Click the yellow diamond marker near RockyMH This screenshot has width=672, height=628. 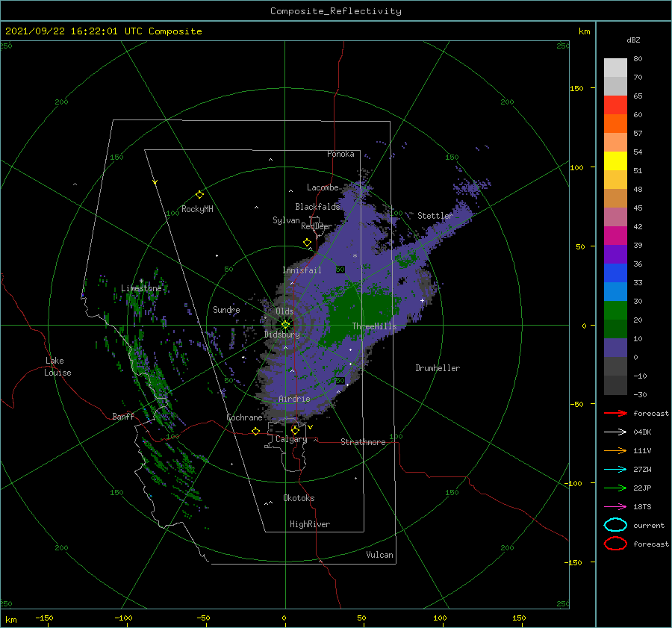[199, 195]
